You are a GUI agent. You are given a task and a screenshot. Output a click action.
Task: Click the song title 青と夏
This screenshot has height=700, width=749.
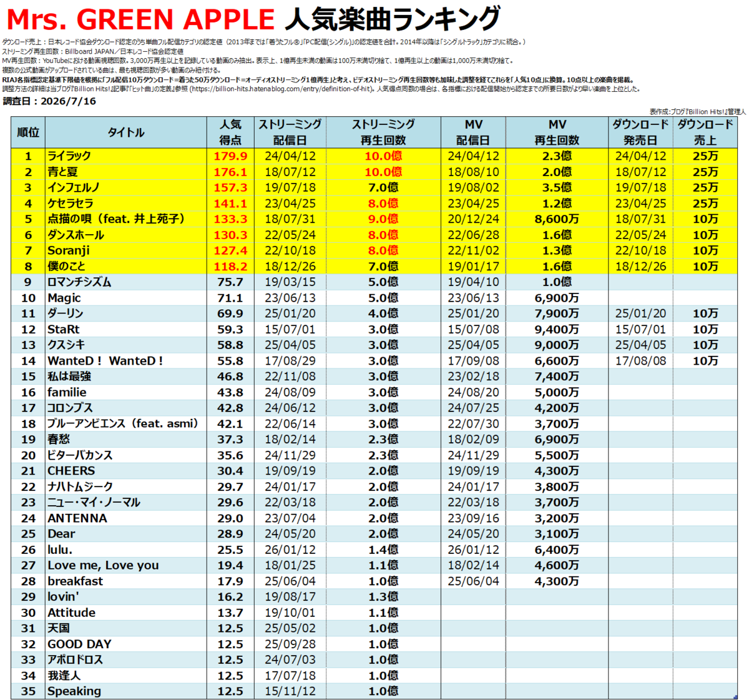pos(62,172)
